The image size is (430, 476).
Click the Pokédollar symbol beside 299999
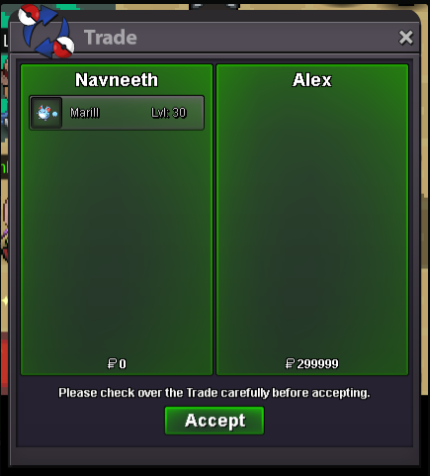pyautogui.click(x=290, y=363)
